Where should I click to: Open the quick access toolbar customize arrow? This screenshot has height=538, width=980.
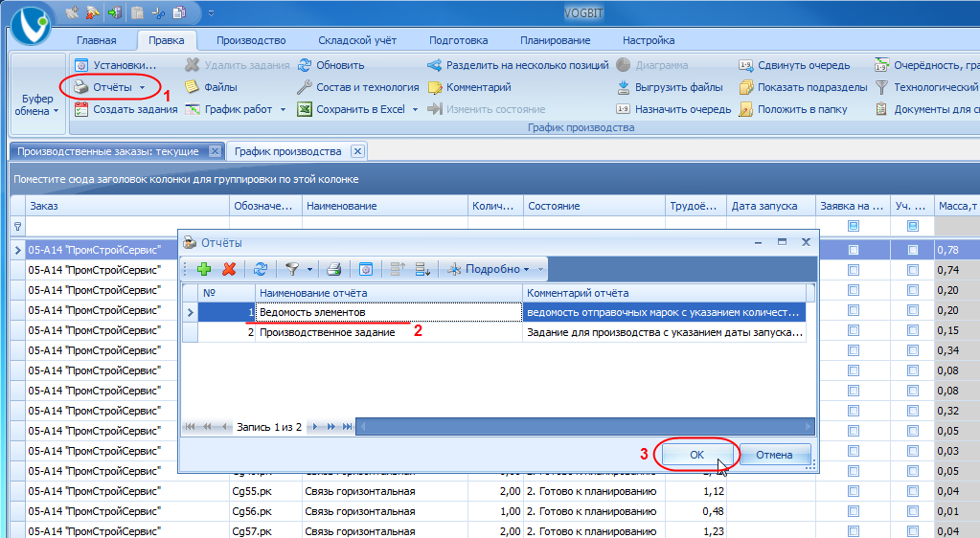point(211,12)
